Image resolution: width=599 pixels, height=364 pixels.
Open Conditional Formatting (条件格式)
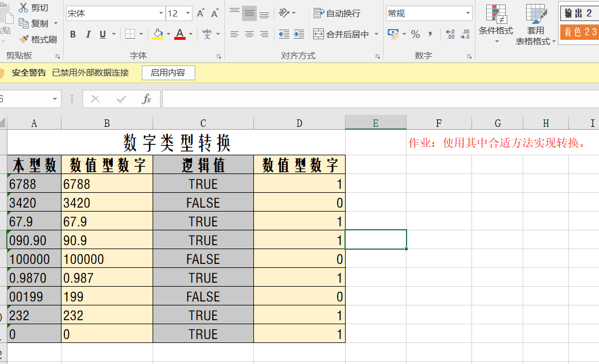pyautogui.click(x=496, y=24)
